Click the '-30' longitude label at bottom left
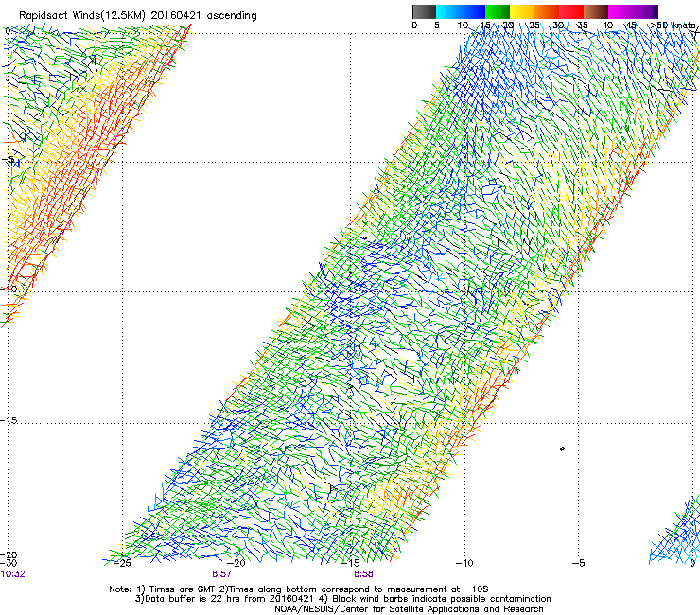The height and width of the screenshot is (615, 700). (9, 563)
